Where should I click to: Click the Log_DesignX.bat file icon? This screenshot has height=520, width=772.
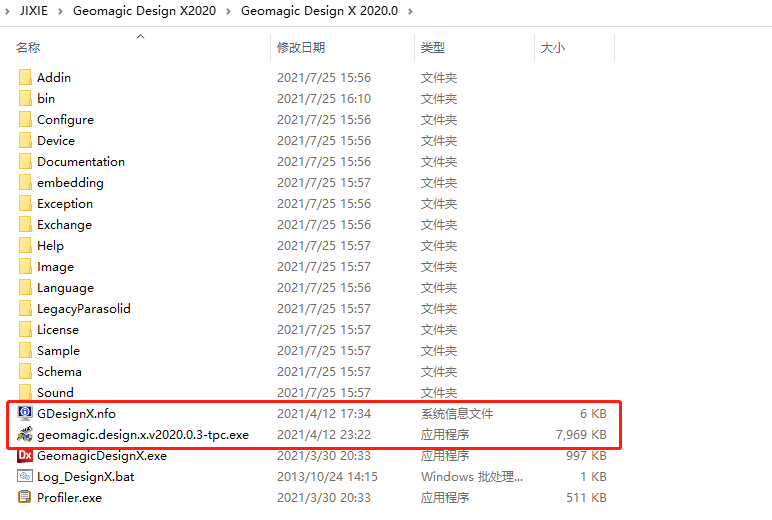coord(25,476)
